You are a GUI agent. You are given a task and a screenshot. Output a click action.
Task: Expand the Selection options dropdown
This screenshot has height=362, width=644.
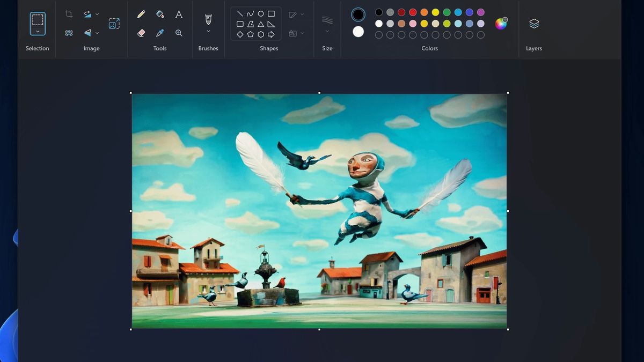pyautogui.click(x=37, y=33)
